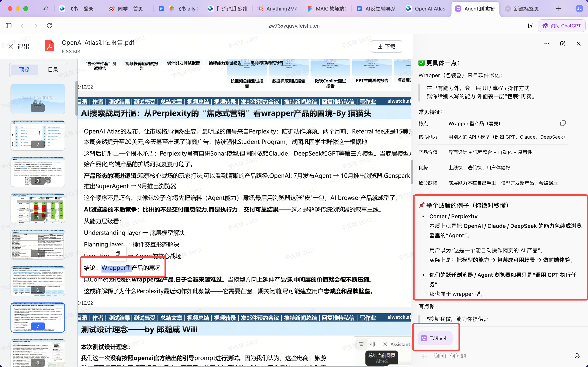Switch to the 目录 tab

[53, 70]
